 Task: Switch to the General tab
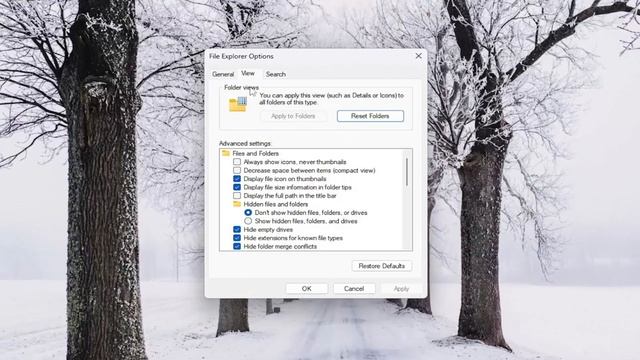coord(223,74)
